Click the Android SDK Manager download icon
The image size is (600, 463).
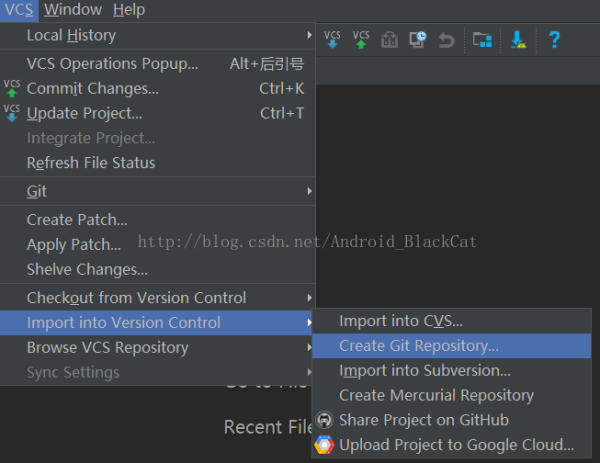tap(518, 40)
